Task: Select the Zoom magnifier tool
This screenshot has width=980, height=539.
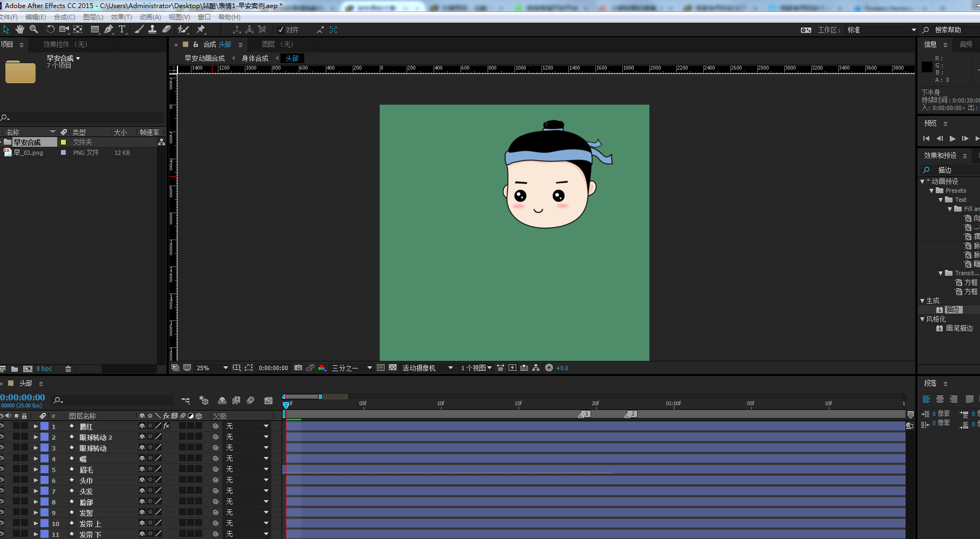Action: pos(33,29)
